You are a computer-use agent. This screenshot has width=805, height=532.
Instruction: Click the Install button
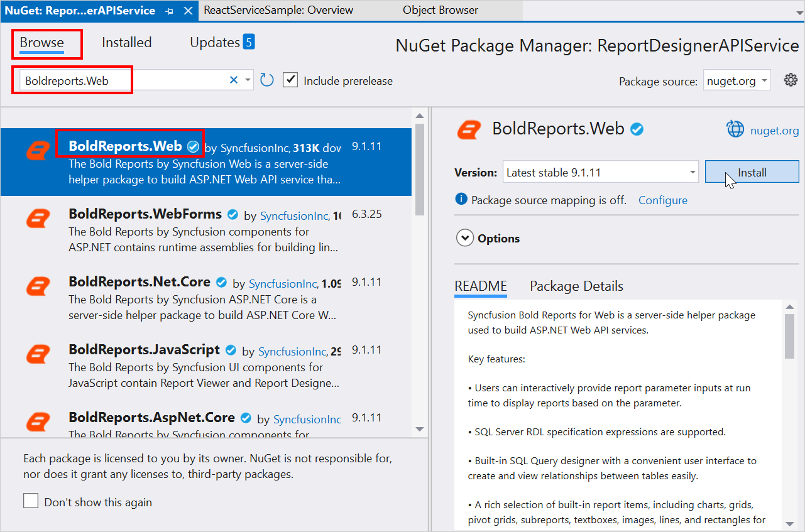coord(752,172)
